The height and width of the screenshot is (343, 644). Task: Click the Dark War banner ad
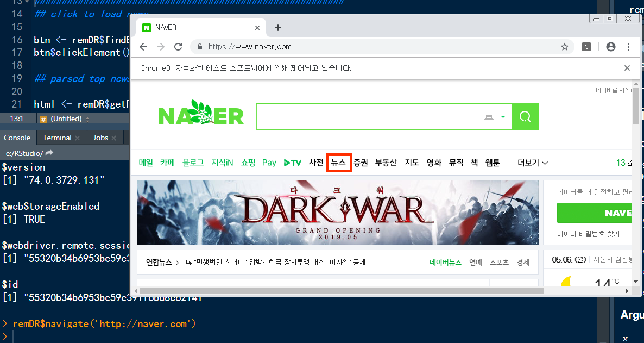pyautogui.click(x=338, y=213)
